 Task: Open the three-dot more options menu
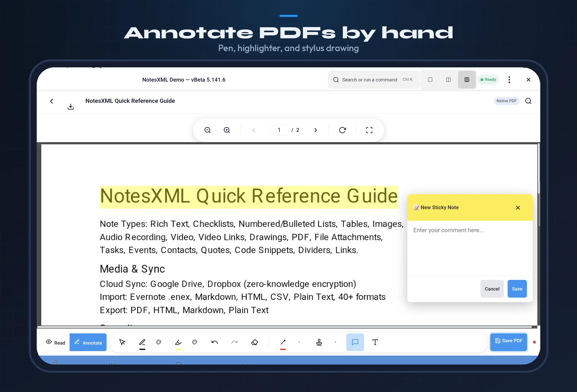click(509, 80)
